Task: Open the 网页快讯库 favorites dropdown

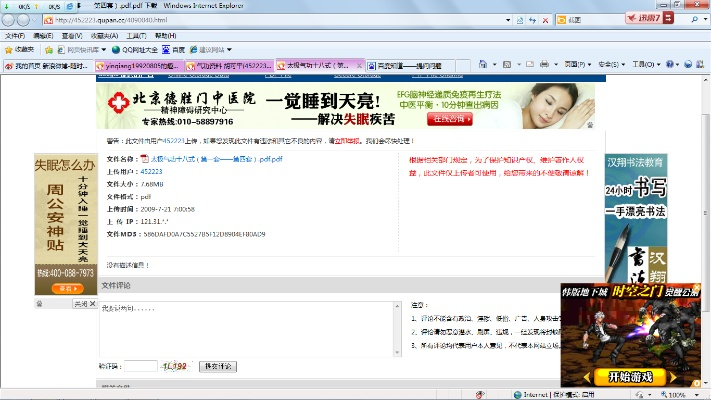Action: click(73, 49)
